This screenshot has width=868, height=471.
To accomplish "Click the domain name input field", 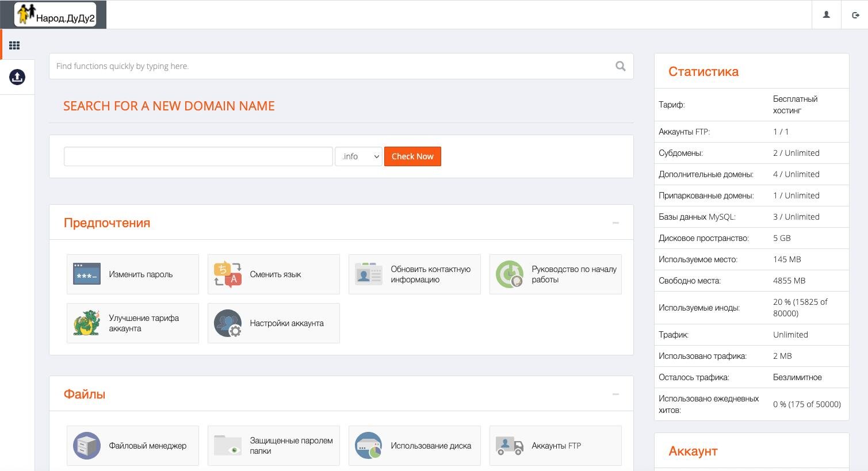I will tap(198, 156).
